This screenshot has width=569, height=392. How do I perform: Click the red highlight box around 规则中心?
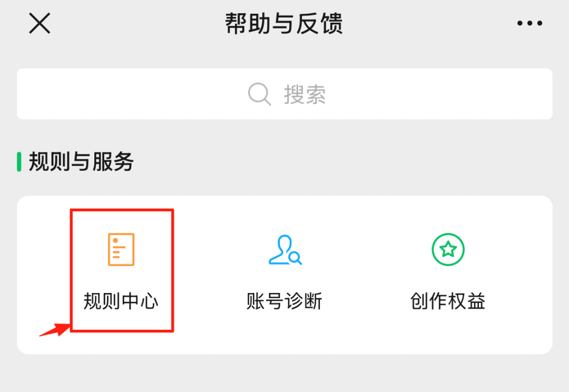(122, 270)
